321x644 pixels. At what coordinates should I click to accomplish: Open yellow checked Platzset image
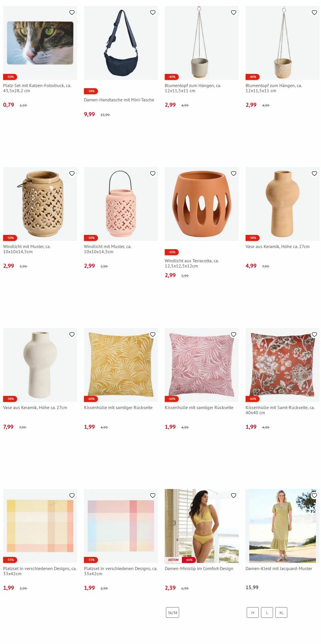(x=40, y=526)
